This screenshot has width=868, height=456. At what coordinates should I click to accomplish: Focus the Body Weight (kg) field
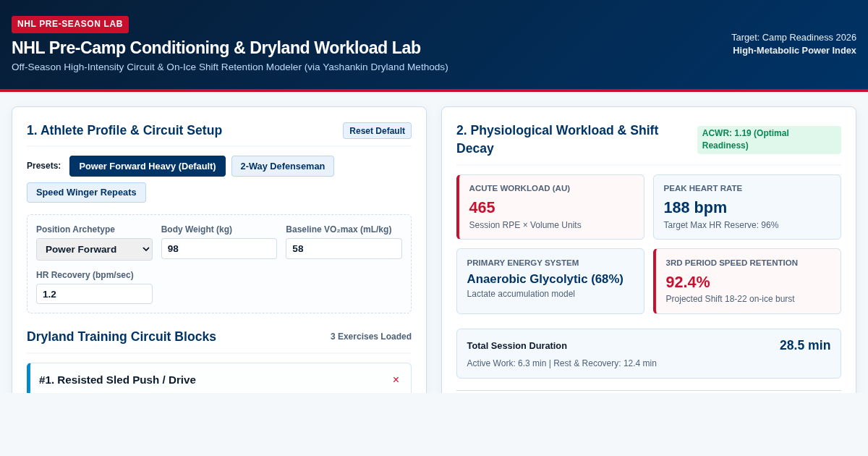pos(219,249)
